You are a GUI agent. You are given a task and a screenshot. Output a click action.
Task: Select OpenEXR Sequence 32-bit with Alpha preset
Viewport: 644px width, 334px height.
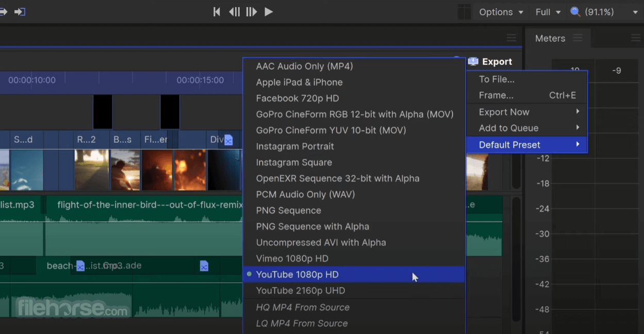(354, 178)
